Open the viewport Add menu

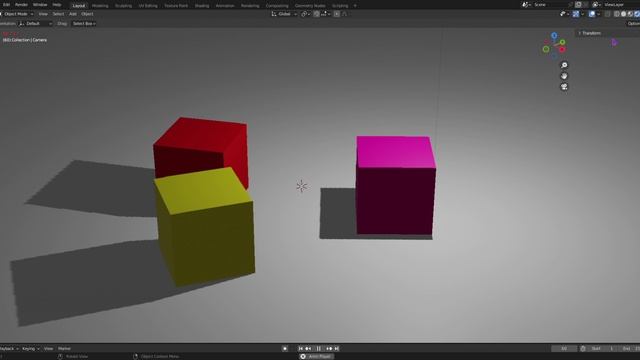point(73,14)
